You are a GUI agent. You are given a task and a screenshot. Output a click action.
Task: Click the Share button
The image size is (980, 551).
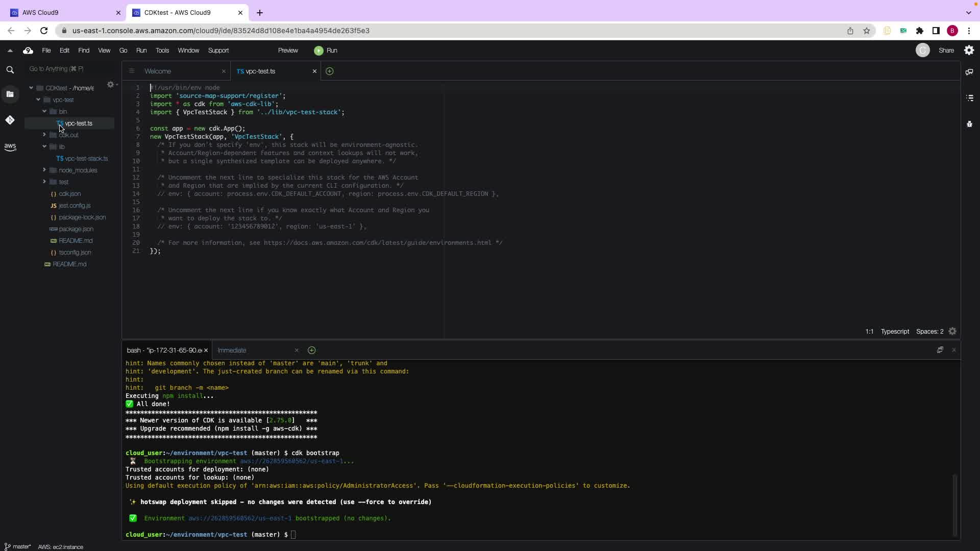[x=946, y=51]
